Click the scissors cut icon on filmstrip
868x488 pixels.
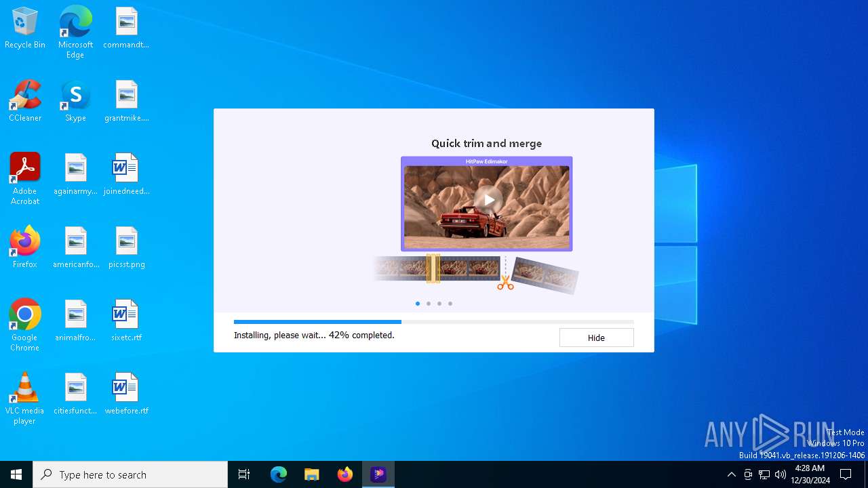pos(505,283)
